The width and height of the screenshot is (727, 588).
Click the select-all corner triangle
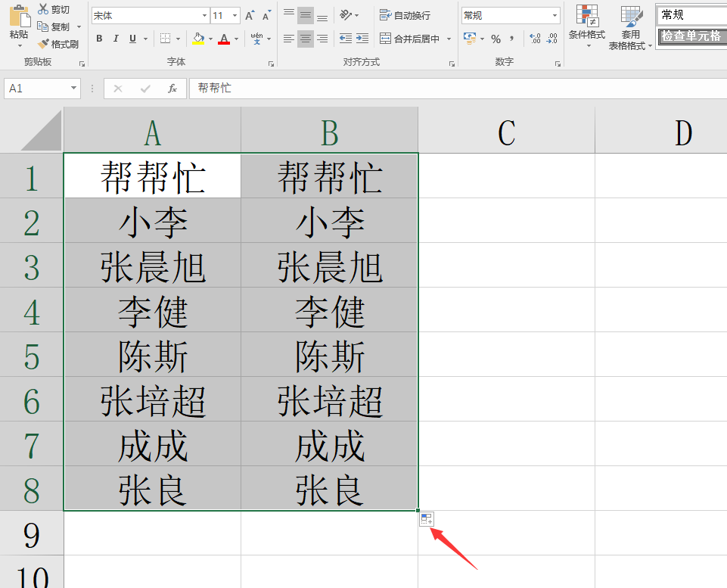click(x=42, y=131)
